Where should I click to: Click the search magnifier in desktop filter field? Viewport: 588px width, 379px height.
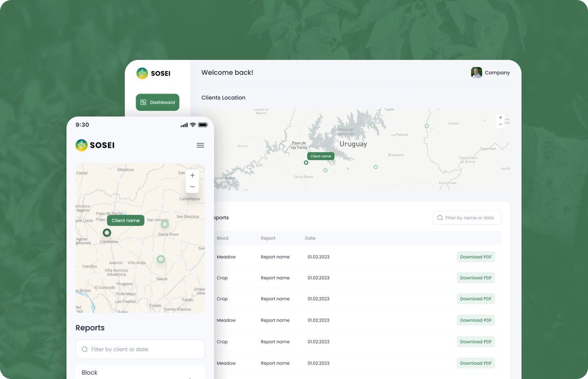(x=440, y=218)
